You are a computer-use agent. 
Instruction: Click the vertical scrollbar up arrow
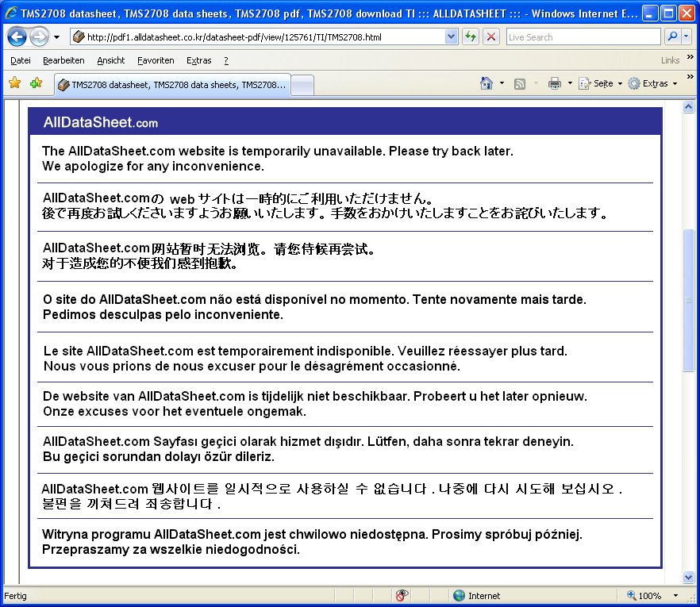(688, 106)
